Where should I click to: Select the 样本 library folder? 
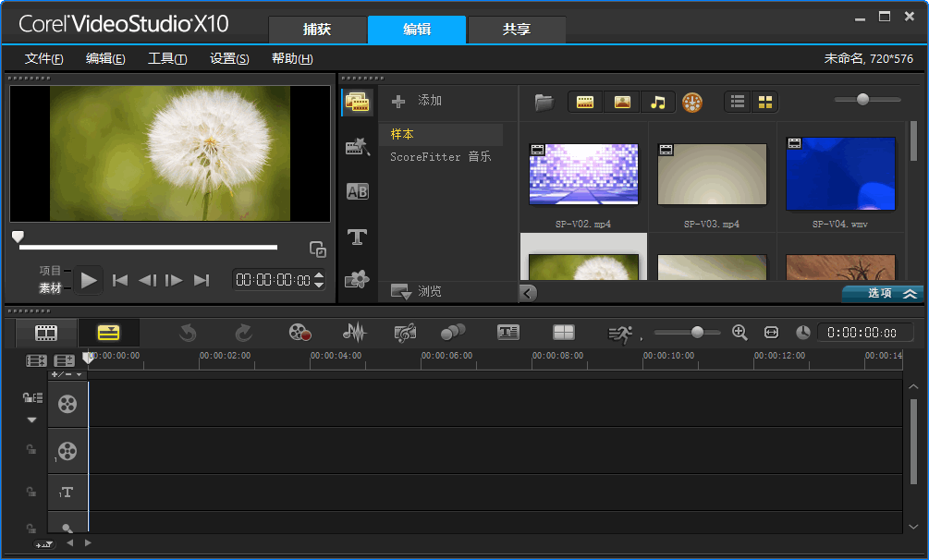click(441, 135)
